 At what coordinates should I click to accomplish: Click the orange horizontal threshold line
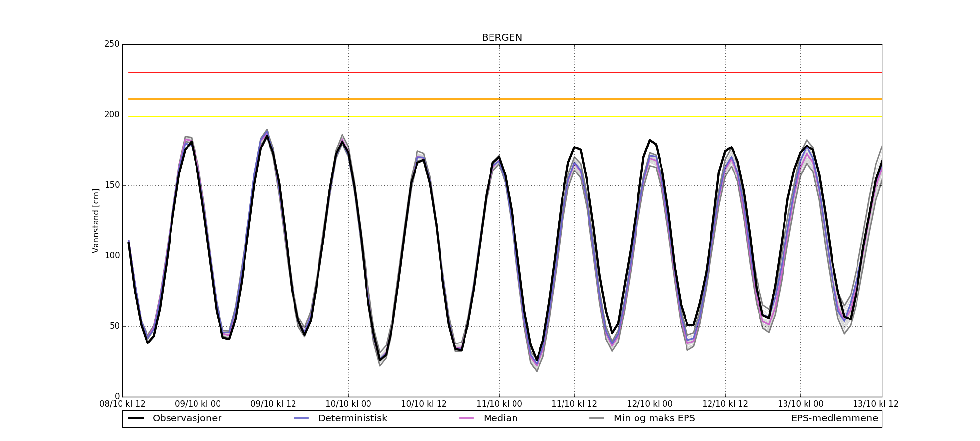click(x=505, y=99)
